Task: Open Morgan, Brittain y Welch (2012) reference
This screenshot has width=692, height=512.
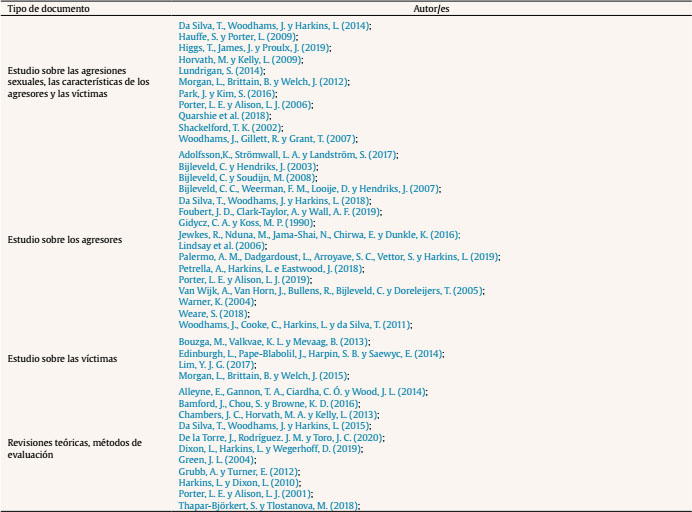Action: [263, 82]
